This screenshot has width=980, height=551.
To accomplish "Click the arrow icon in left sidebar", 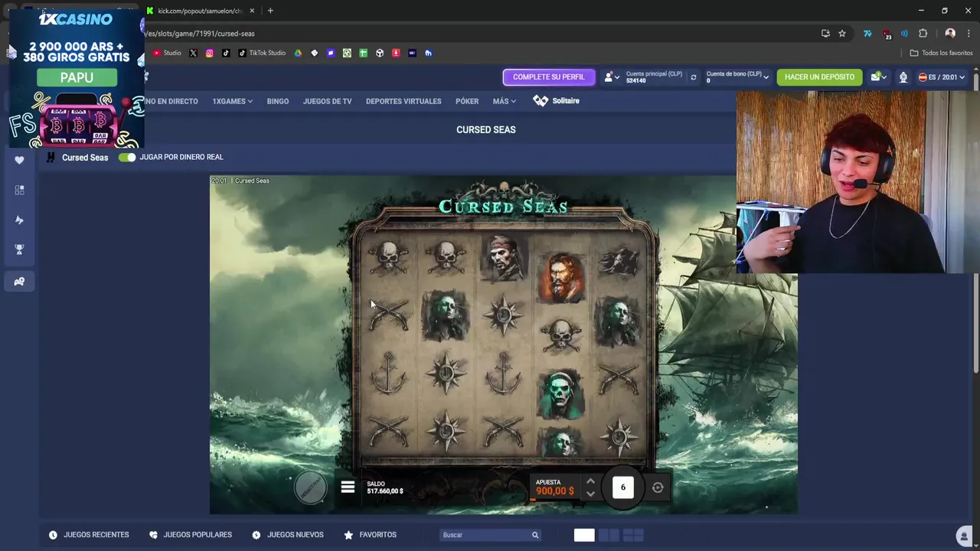I will point(19,220).
